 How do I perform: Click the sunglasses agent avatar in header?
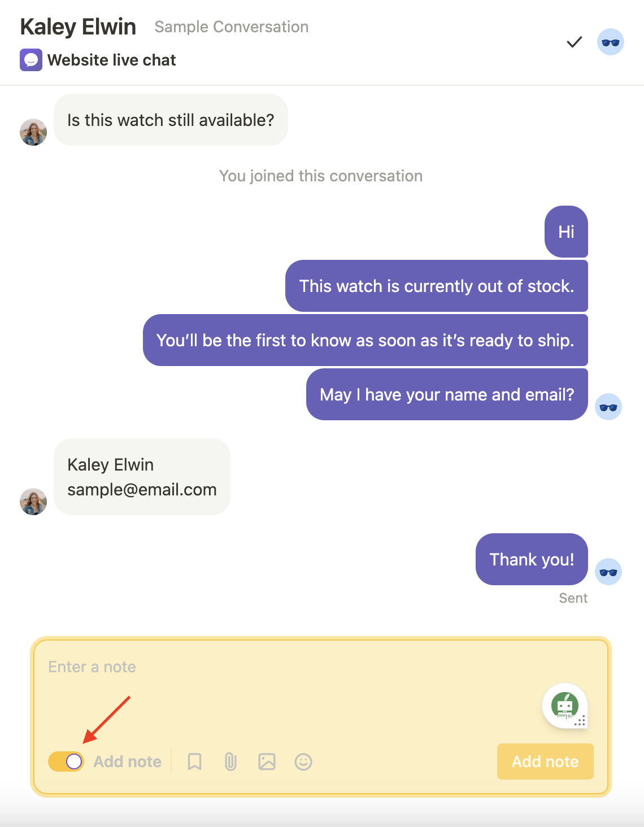[x=611, y=42]
